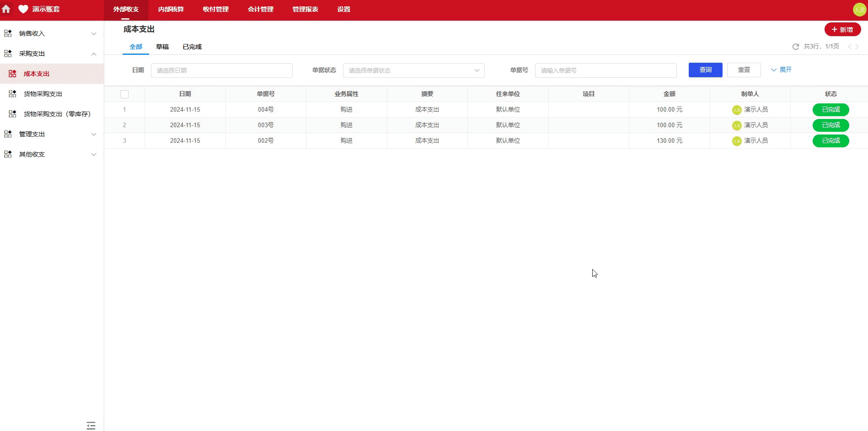Collapse the sidebar using the bottom-left icon

pyautogui.click(x=91, y=426)
